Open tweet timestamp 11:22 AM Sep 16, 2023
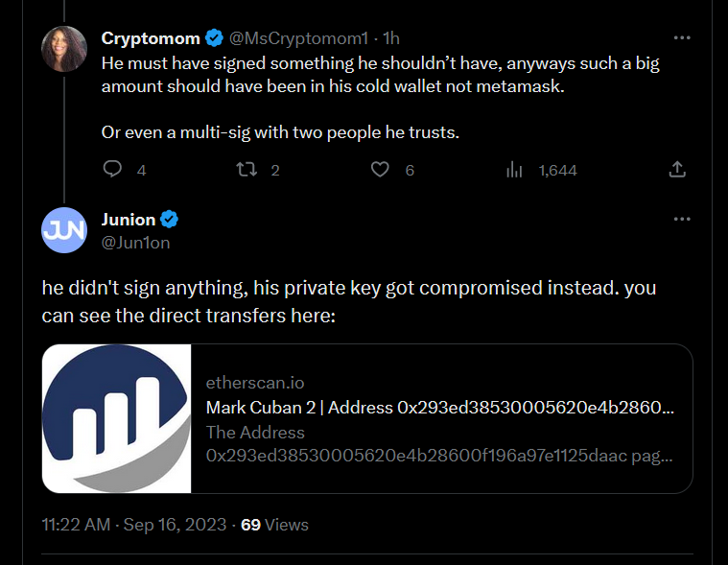 click(x=134, y=525)
